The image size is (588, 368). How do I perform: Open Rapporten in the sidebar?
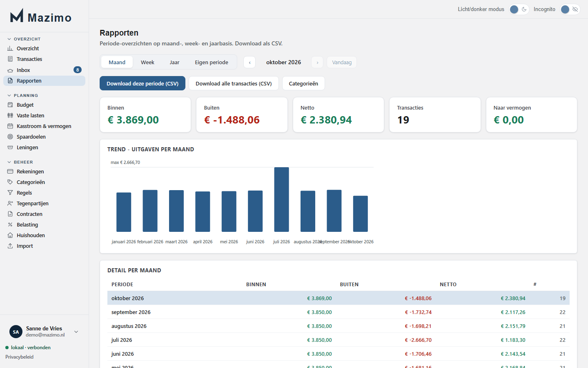pyautogui.click(x=44, y=81)
